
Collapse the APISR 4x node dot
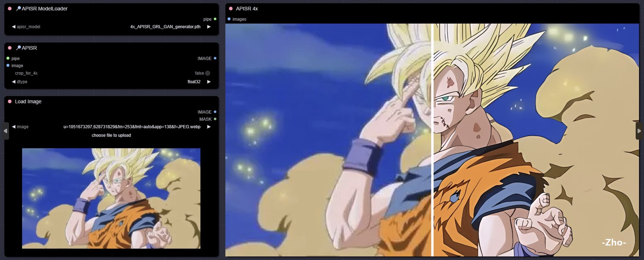point(231,8)
